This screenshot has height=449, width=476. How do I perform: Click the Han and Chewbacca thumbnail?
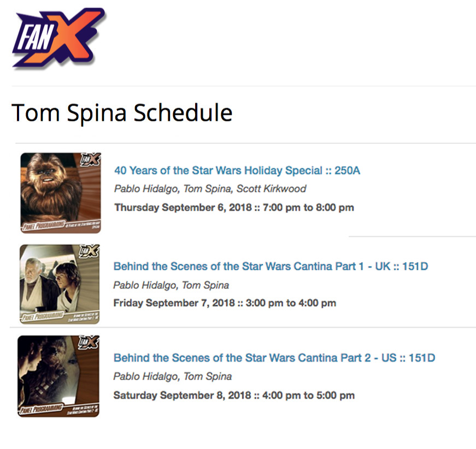tap(58, 376)
